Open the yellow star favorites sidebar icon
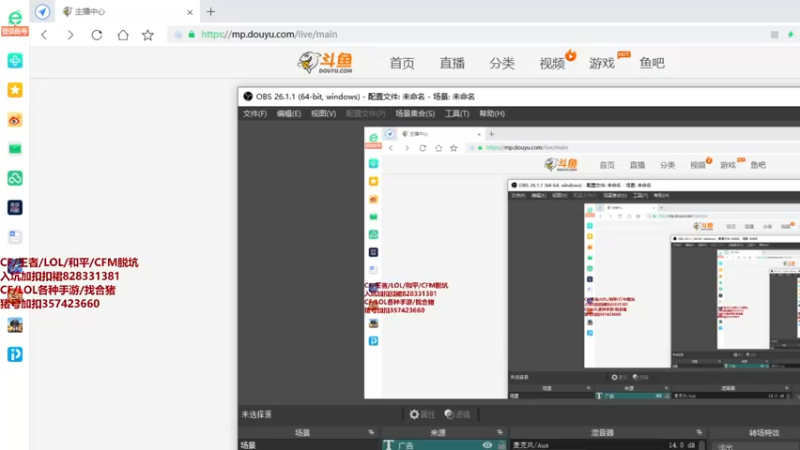The width and height of the screenshot is (800, 450). point(15,90)
